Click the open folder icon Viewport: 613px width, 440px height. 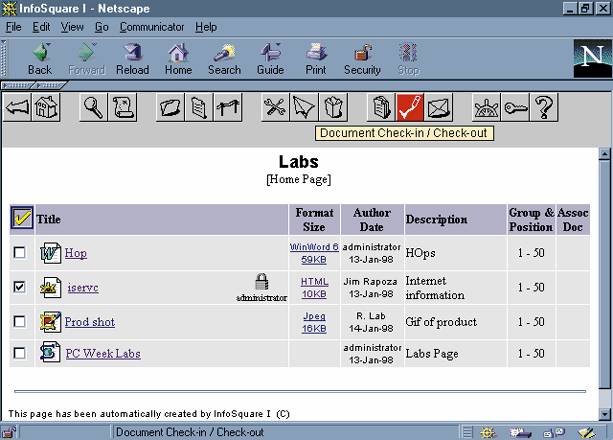coord(170,107)
